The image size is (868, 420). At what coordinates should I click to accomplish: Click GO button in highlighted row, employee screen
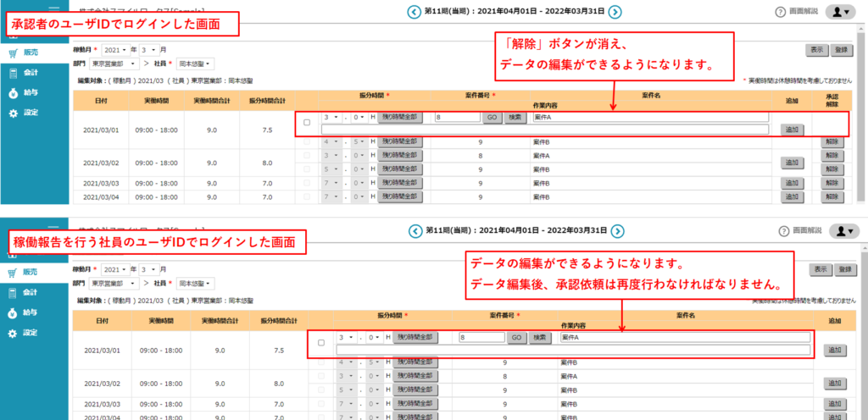516,337
